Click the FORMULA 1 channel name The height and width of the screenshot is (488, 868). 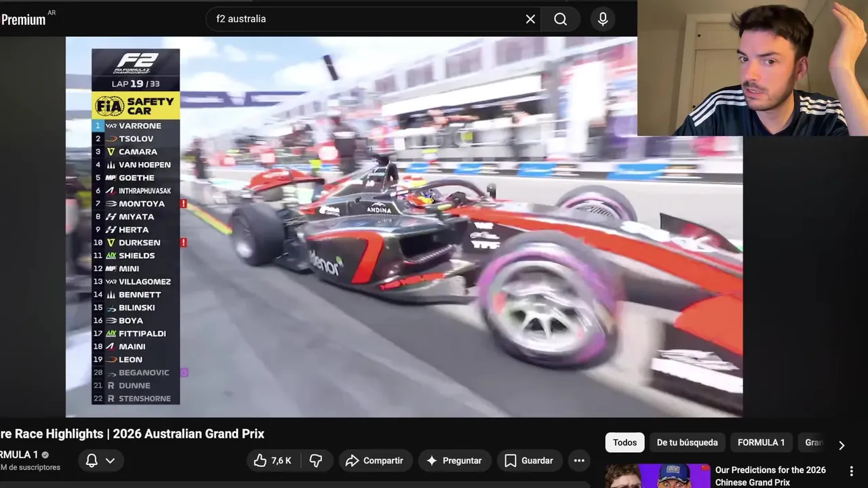pos(19,455)
